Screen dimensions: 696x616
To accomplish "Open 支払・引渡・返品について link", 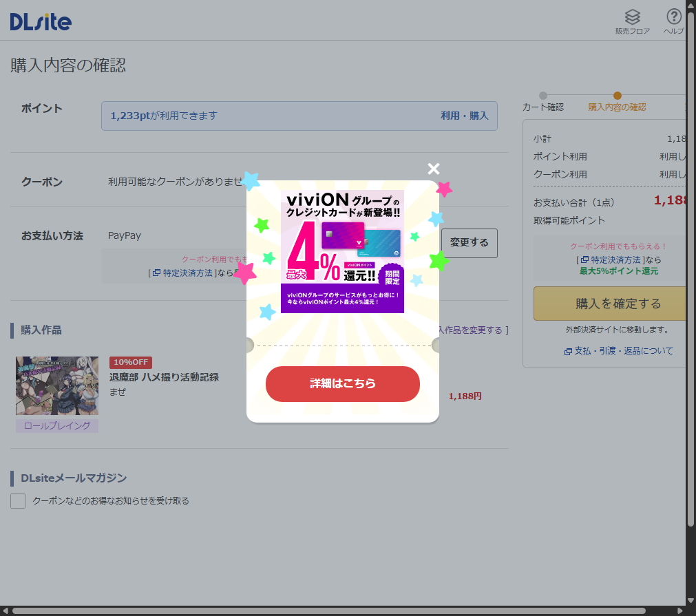I will (619, 351).
